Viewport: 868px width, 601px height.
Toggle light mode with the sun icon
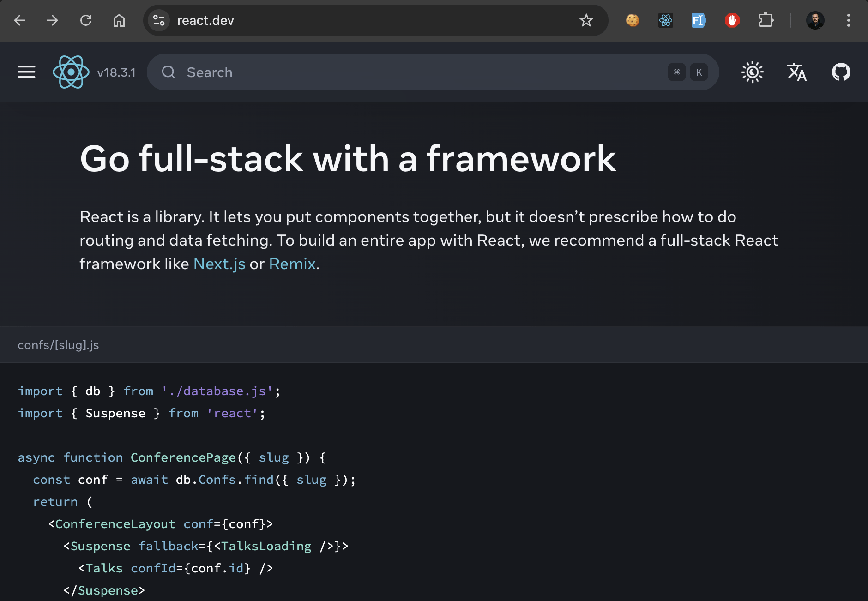click(x=752, y=72)
